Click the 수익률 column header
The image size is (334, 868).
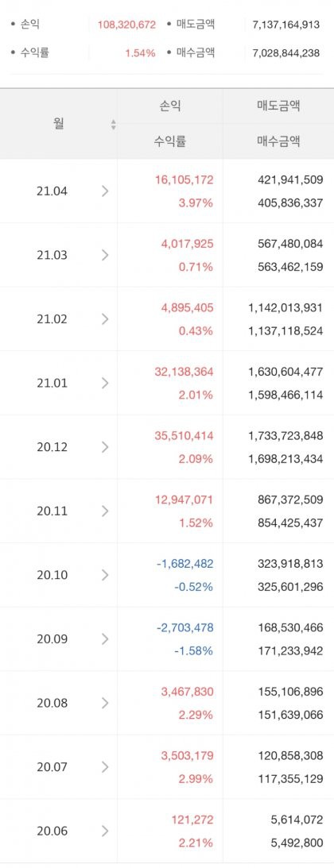pyautogui.click(x=170, y=141)
